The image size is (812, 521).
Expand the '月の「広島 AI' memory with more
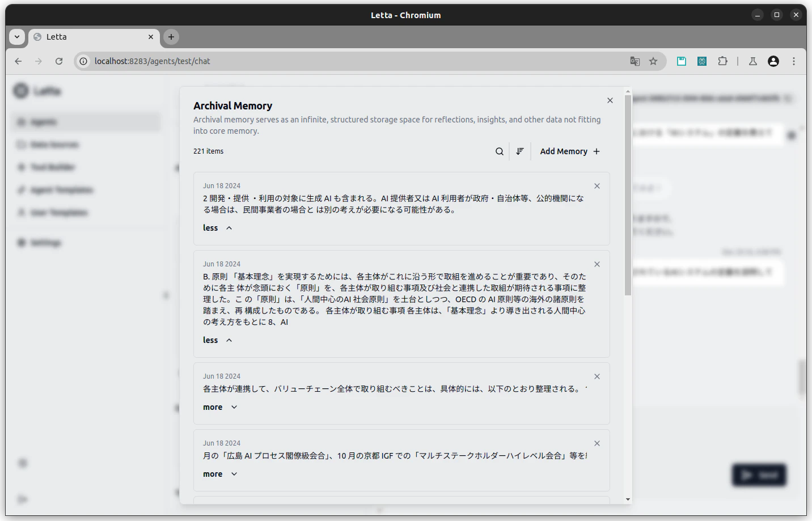click(220, 474)
